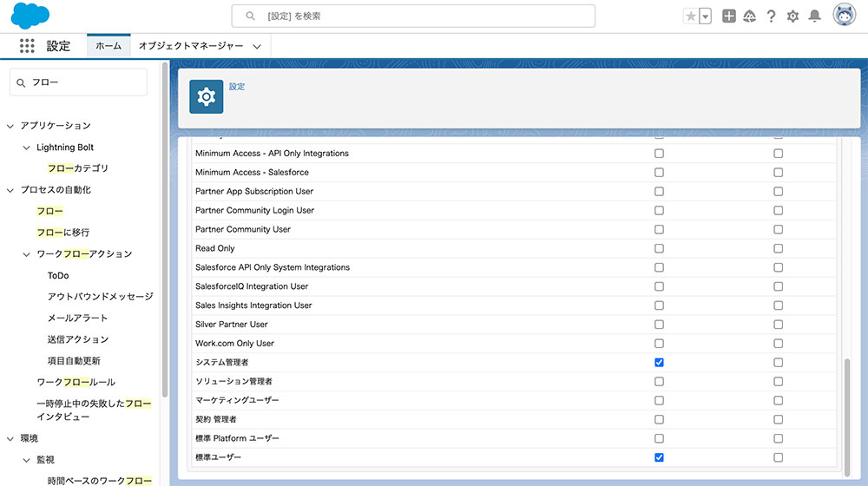Open フローカテゴリ in the sidebar
The width and height of the screenshot is (868, 486).
(x=78, y=168)
